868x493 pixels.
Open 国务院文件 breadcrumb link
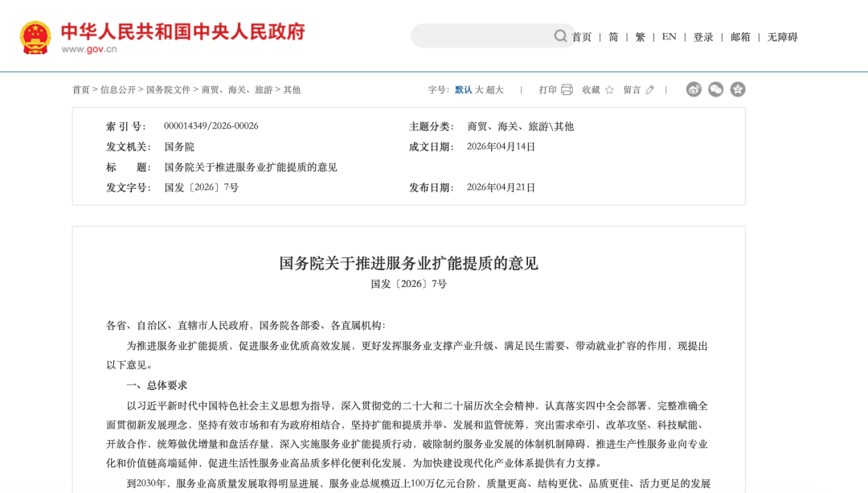click(x=168, y=90)
